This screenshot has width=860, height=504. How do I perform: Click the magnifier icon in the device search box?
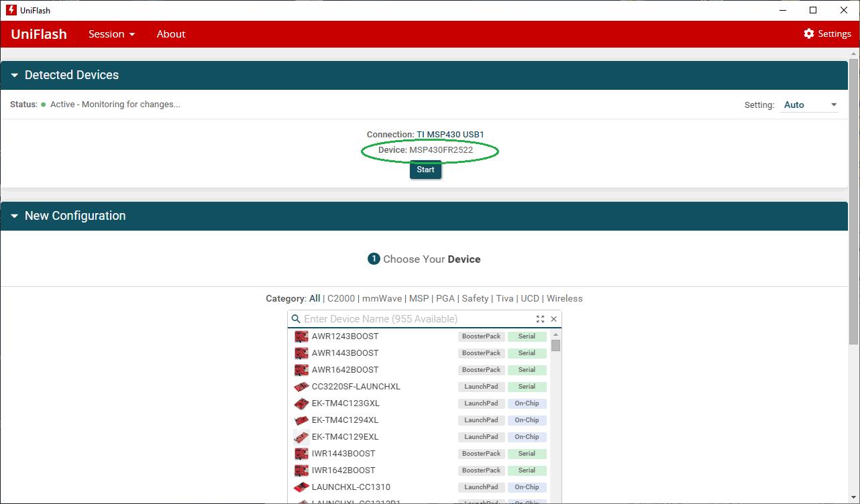[296, 319]
